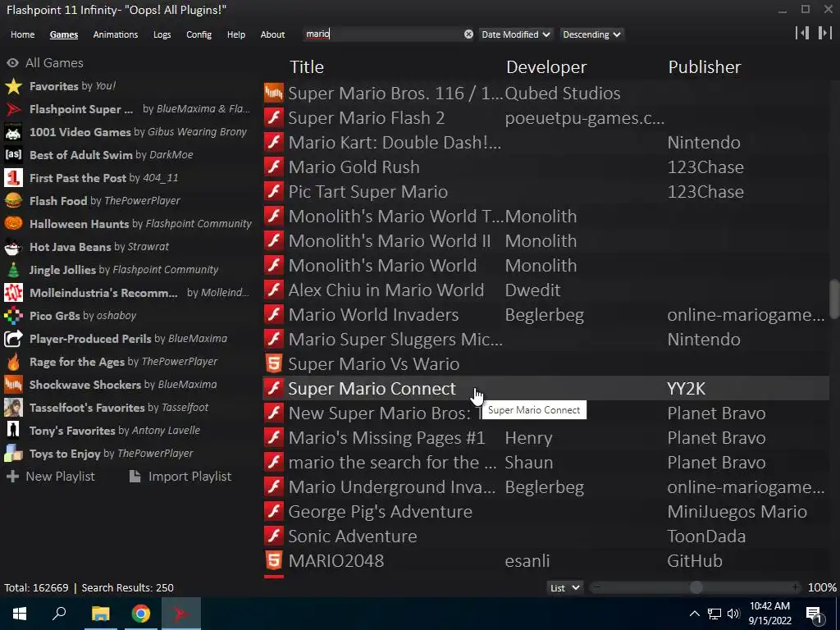The width and height of the screenshot is (840, 630).
Task: Select the Shockwave Shockers playlist icon
Action: [x=13, y=385]
